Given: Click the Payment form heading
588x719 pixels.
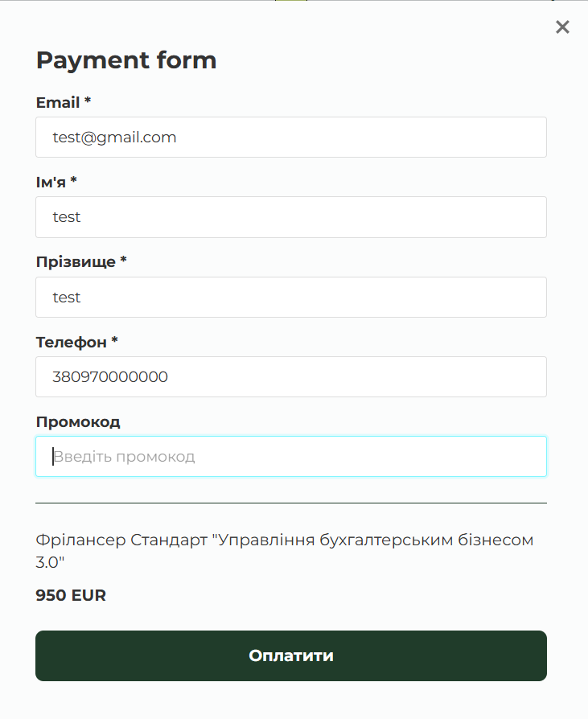Looking at the screenshot, I should (x=126, y=60).
